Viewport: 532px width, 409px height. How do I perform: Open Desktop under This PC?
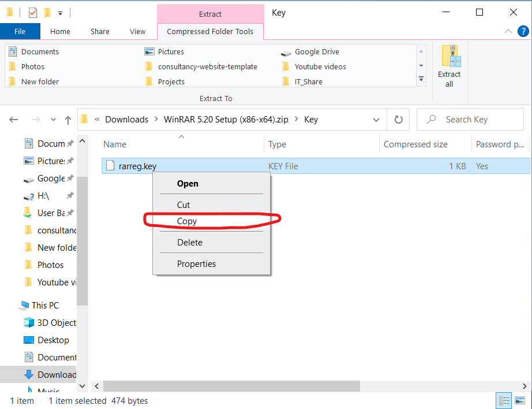(x=47, y=340)
